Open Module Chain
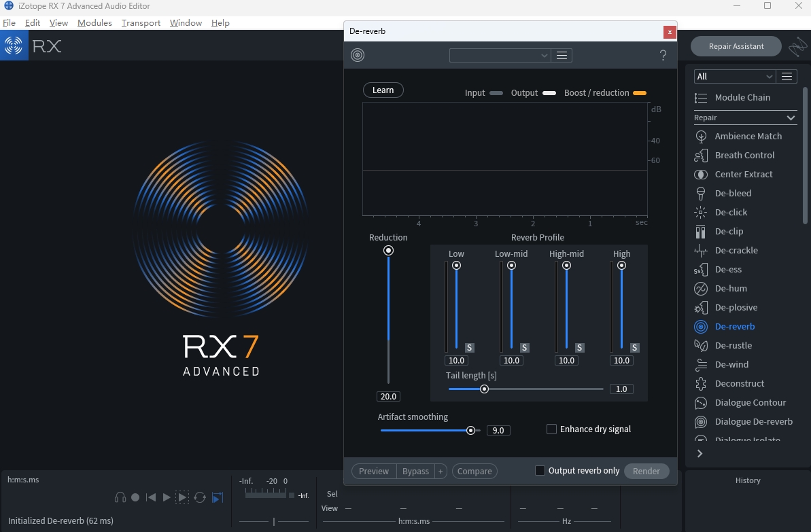Image resolution: width=811 pixels, height=532 pixels. point(732,98)
